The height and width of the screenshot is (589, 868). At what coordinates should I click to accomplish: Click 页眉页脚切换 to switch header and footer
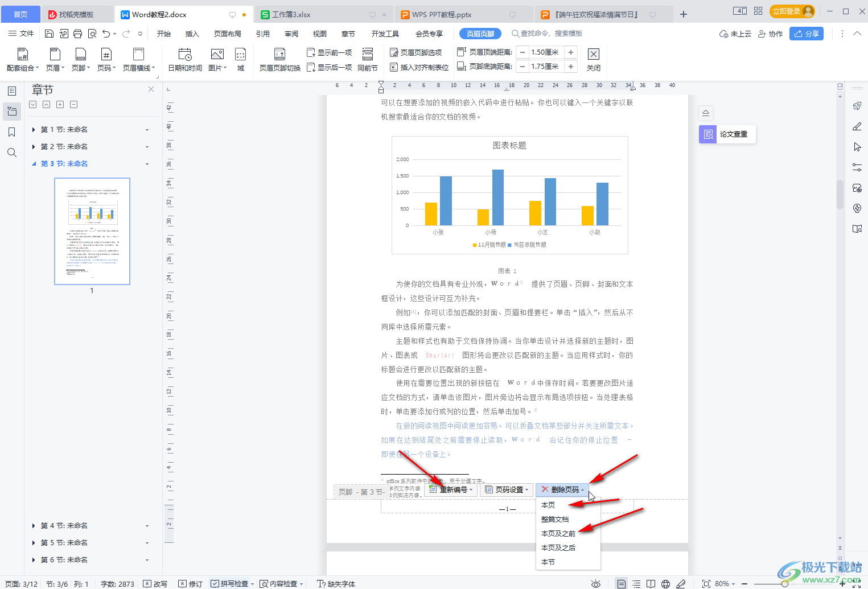279,60
